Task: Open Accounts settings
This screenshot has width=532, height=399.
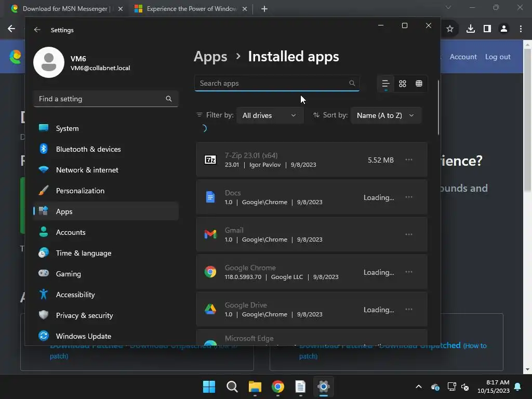Action: click(x=106, y=232)
